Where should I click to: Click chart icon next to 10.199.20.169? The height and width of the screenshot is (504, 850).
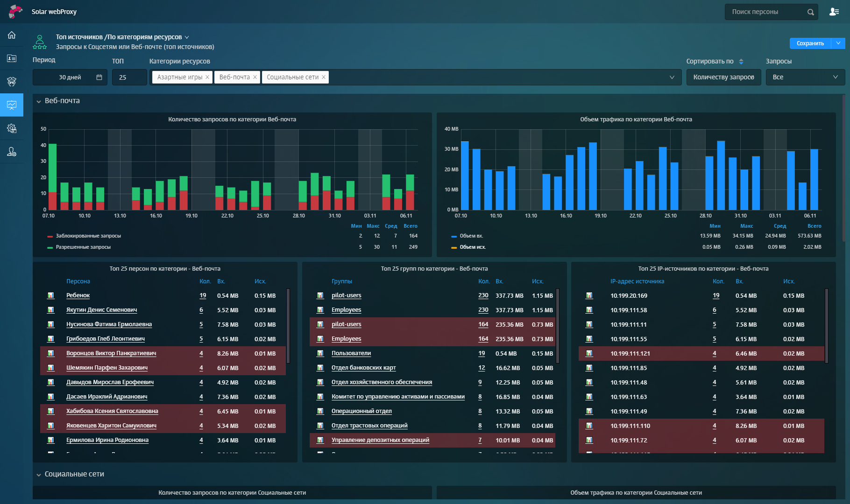pyautogui.click(x=589, y=295)
